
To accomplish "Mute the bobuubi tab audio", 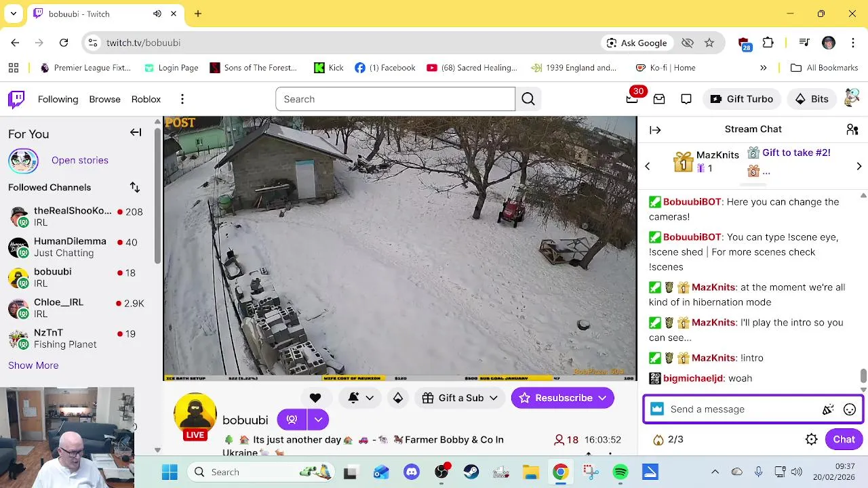I will pos(157,14).
